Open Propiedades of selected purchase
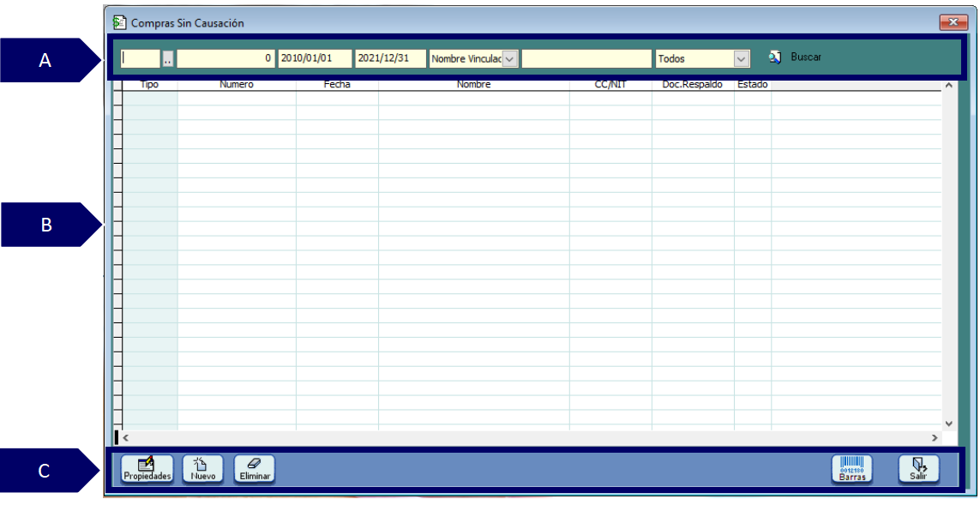 (x=147, y=469)
